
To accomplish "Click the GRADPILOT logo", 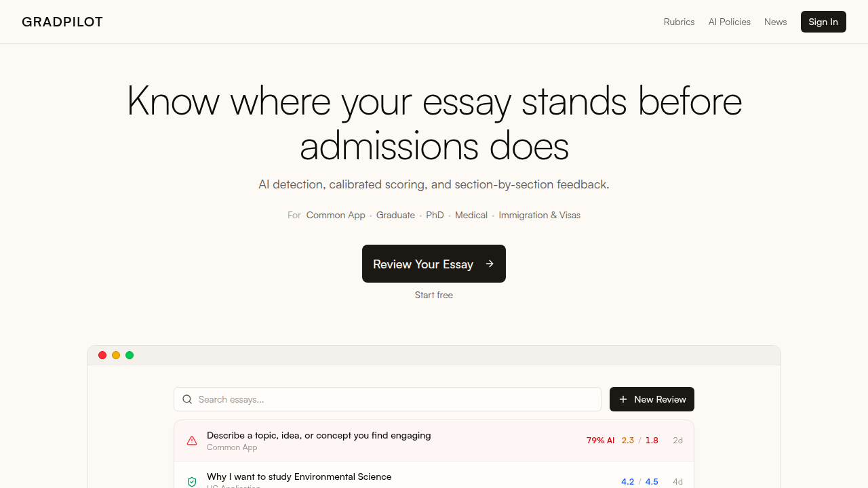I will click(62, 22).
